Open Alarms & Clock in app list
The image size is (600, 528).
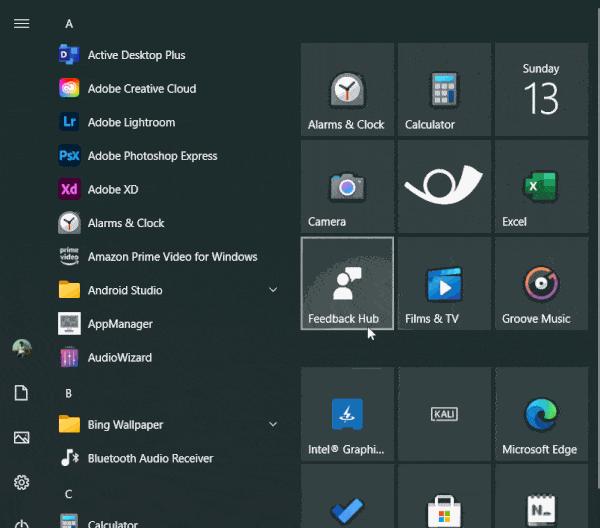(168, 223)
